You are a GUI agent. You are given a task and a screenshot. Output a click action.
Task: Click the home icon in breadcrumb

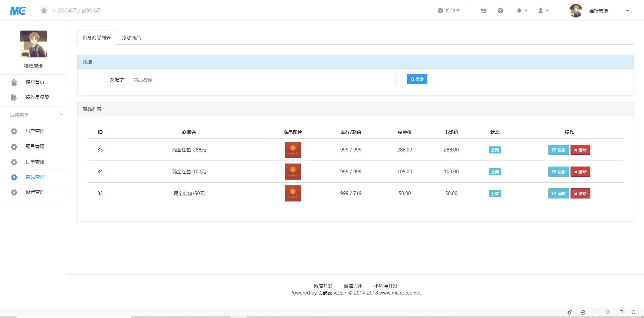tap(44, 10)
